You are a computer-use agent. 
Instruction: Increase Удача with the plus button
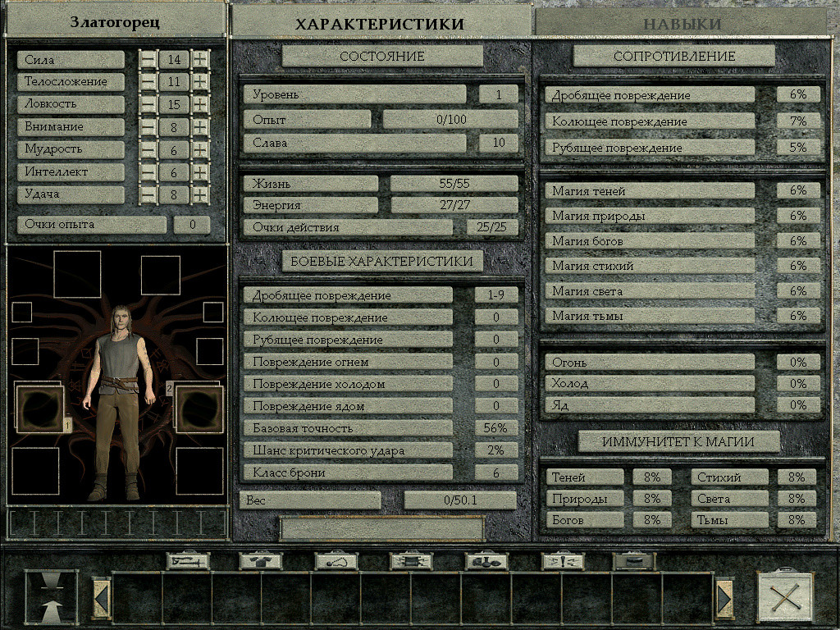coord(200,195)
